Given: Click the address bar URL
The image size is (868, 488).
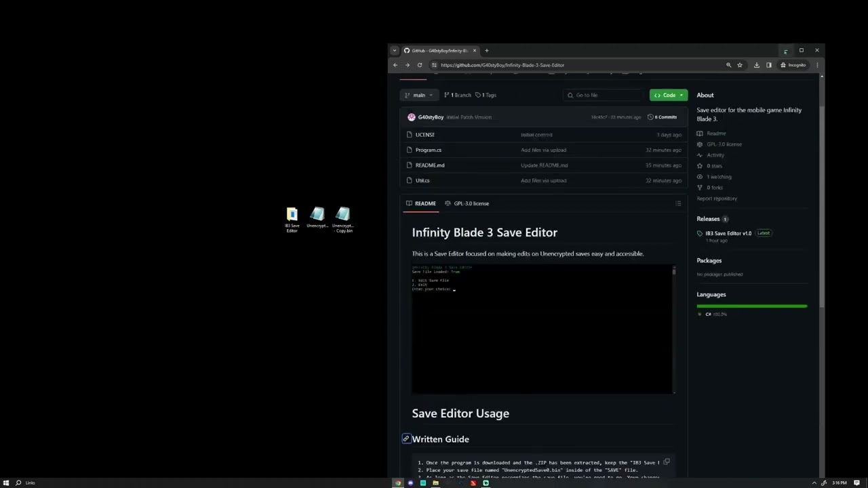Looking at the screenshot, I should (x=502, y=65).
